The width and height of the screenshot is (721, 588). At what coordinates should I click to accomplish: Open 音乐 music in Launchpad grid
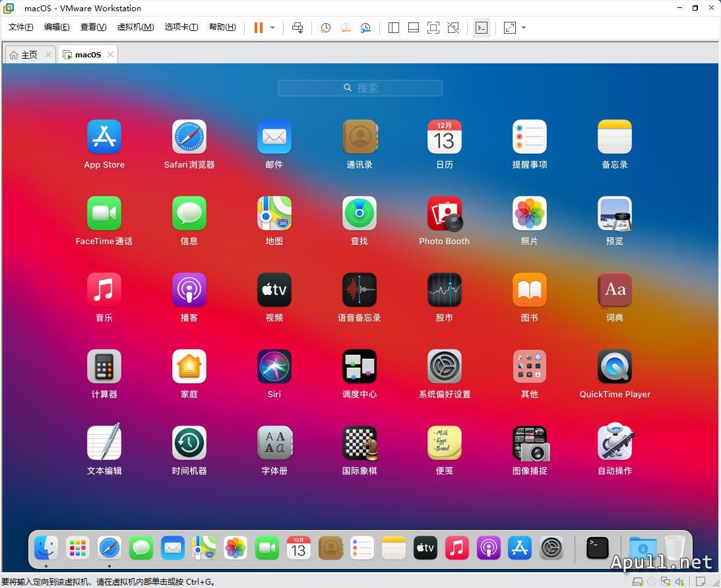pos(104,290)
